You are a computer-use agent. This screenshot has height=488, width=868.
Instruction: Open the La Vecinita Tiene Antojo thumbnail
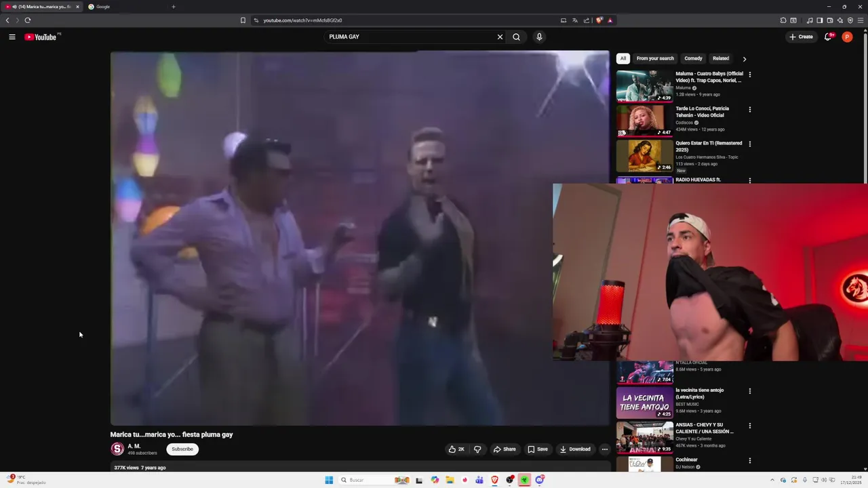pyautogui.click(x=644, y=403)
